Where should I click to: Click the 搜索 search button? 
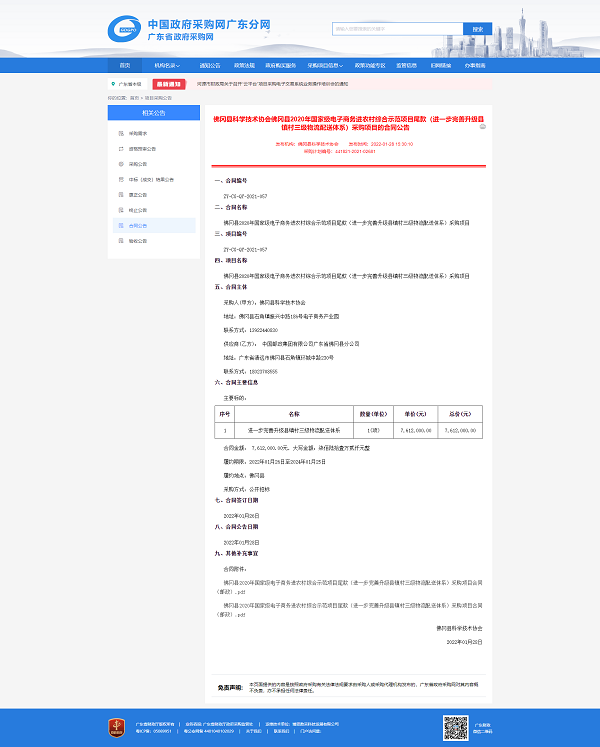(478, 29)
